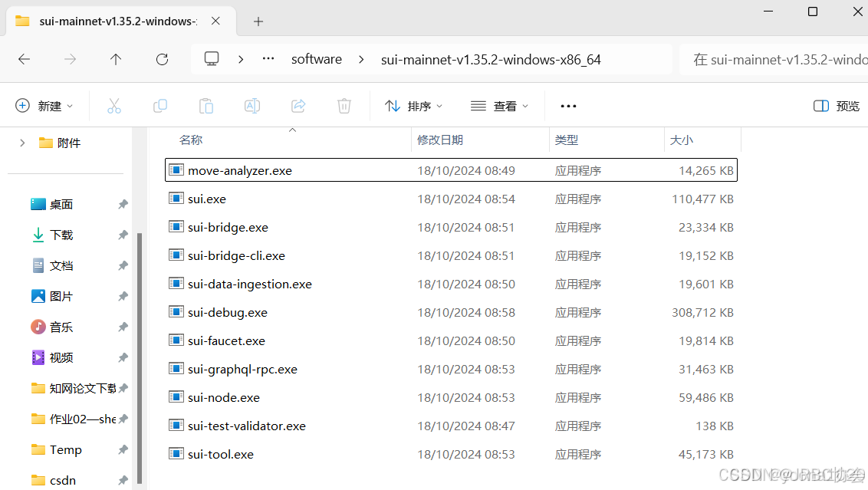Expand the 附件 folder in sidebar
Viewport: 868px width, 490px height.
click(x=22, y=143)
